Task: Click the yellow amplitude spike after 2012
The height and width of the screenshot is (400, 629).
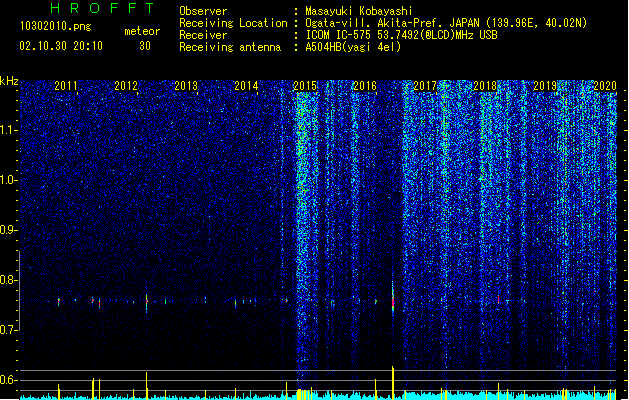Action: (x=146, y=386)
